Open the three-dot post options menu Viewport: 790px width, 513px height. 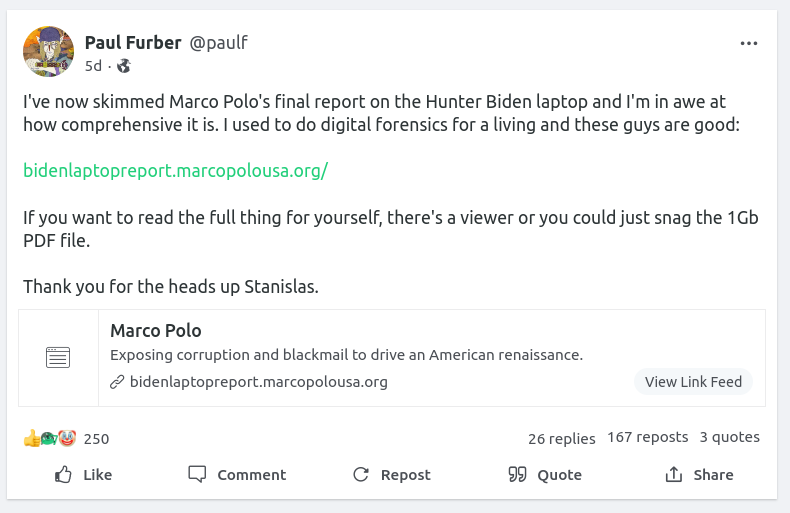(749, 43)
